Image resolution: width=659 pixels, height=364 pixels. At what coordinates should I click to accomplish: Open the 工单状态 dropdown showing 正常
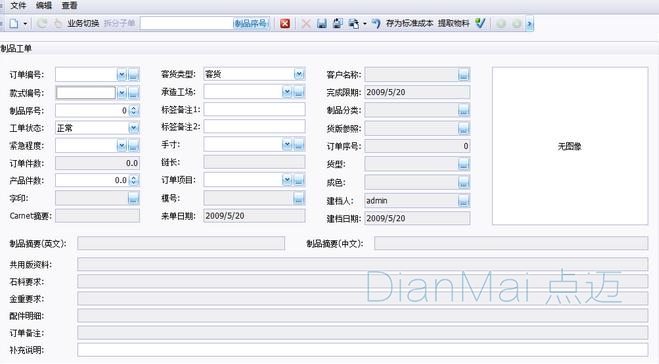[134, 128]
